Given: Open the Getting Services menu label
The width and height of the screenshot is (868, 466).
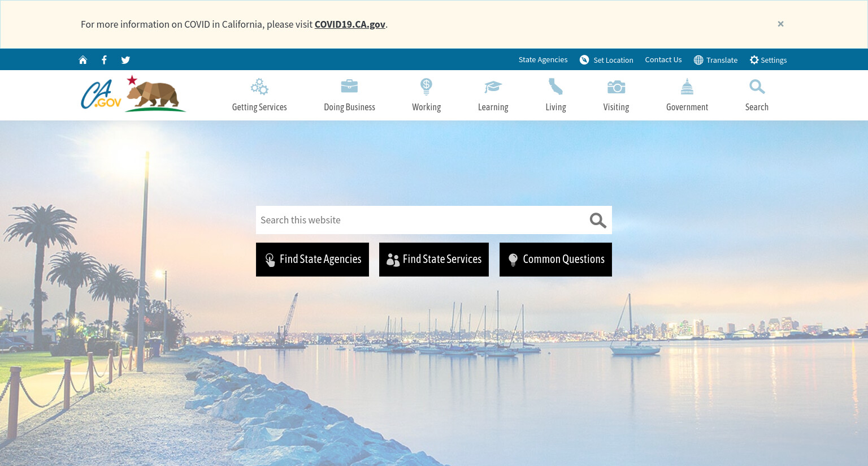Looking at the screenshot, I should click(259, 107).
